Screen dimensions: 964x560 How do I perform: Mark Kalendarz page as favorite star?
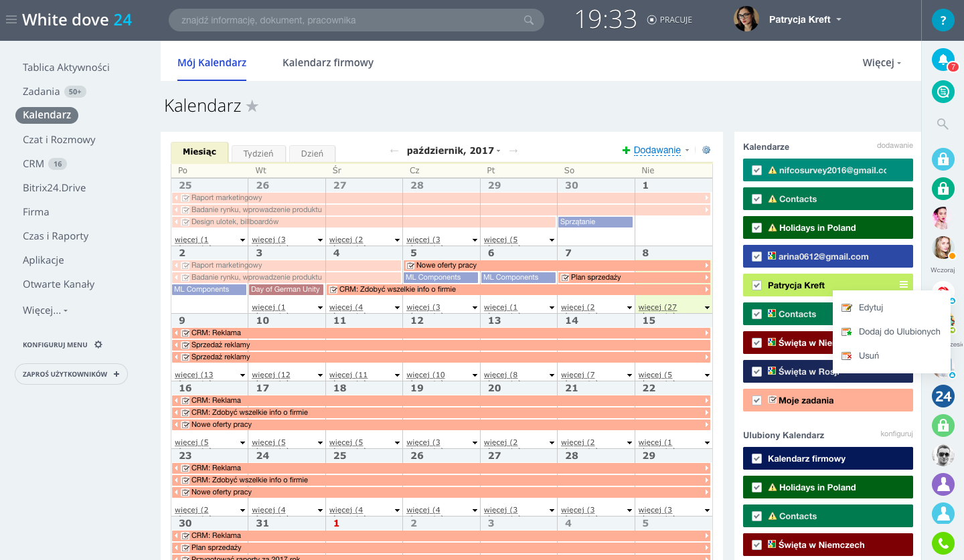tap(252, 106)
